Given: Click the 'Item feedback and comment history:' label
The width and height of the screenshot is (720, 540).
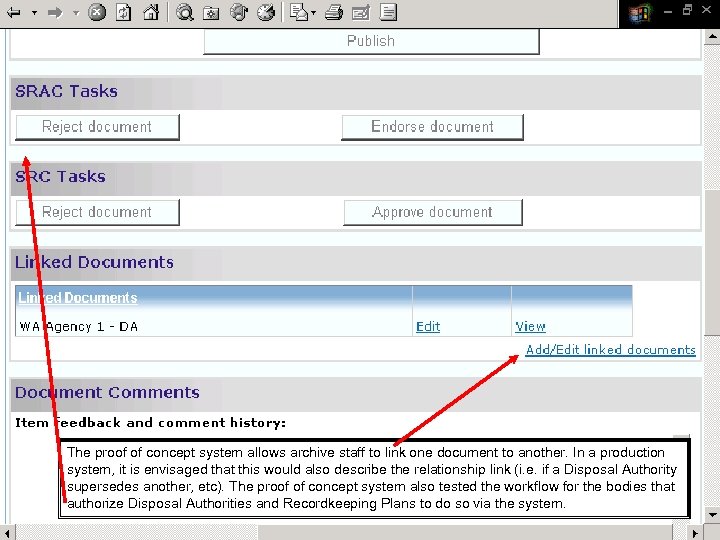Looking at the screenshot, I should pos(150,422).
